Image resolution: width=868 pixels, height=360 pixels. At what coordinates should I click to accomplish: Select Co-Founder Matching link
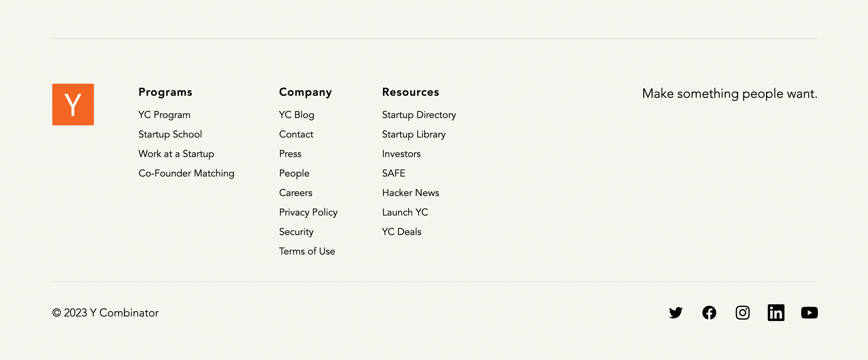(186, 173)
